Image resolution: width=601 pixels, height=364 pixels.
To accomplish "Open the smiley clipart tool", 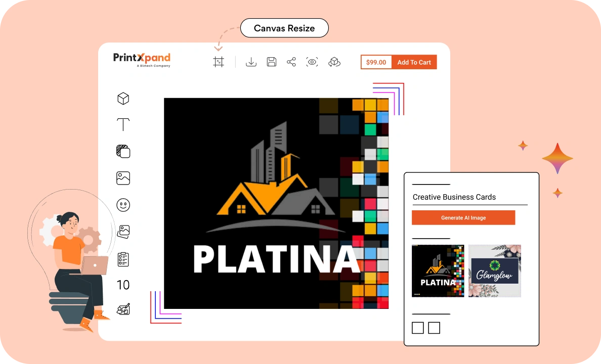I will pyautogui.click(x=123, y=205).
